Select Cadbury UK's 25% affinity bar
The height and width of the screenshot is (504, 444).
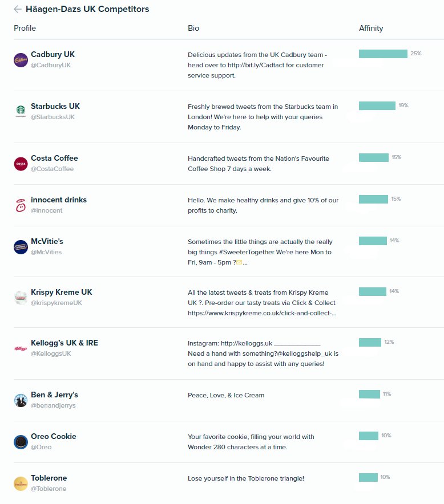coord(383,54)
